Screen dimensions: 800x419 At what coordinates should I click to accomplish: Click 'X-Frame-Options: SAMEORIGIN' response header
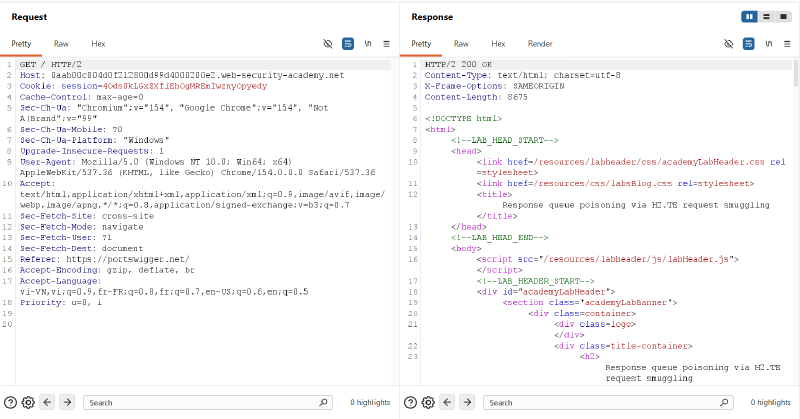click(x=494, y=86)
